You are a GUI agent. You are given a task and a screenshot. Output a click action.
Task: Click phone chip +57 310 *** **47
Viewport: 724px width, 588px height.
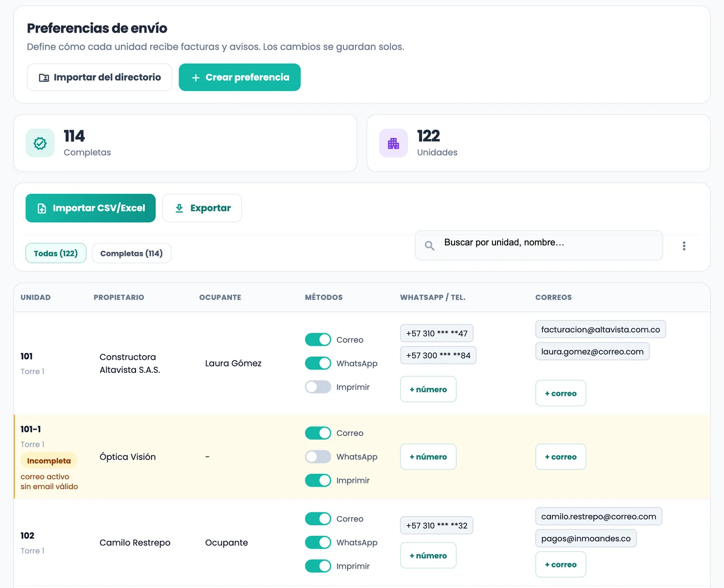pos(437,334)
